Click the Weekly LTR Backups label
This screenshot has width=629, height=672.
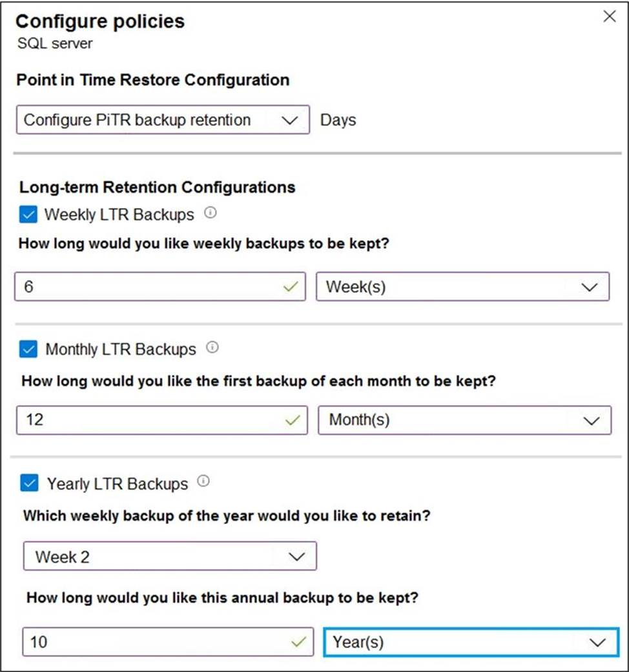[x=119, y=215]
